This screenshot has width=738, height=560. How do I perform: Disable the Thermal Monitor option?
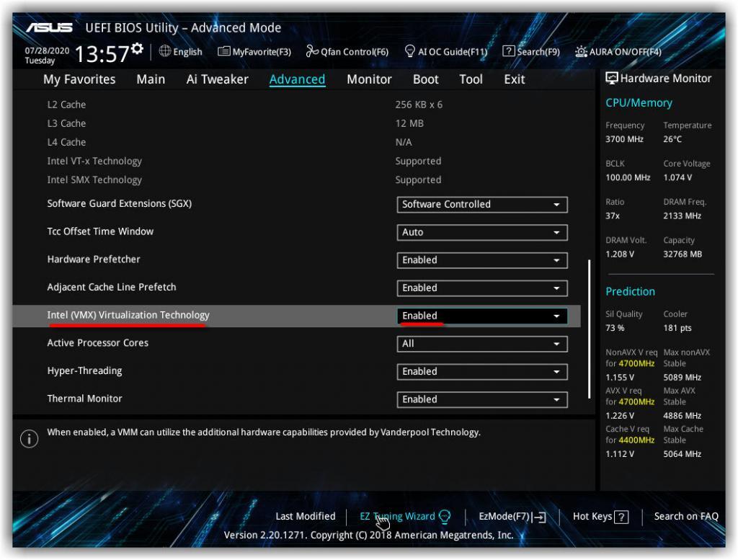pyautogui.click(x=481, y=399)
